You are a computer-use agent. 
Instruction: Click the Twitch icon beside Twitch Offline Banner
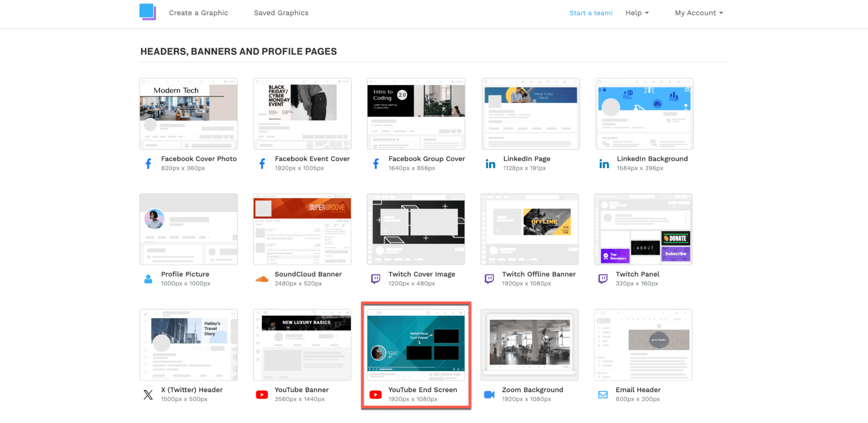[489, 279]
